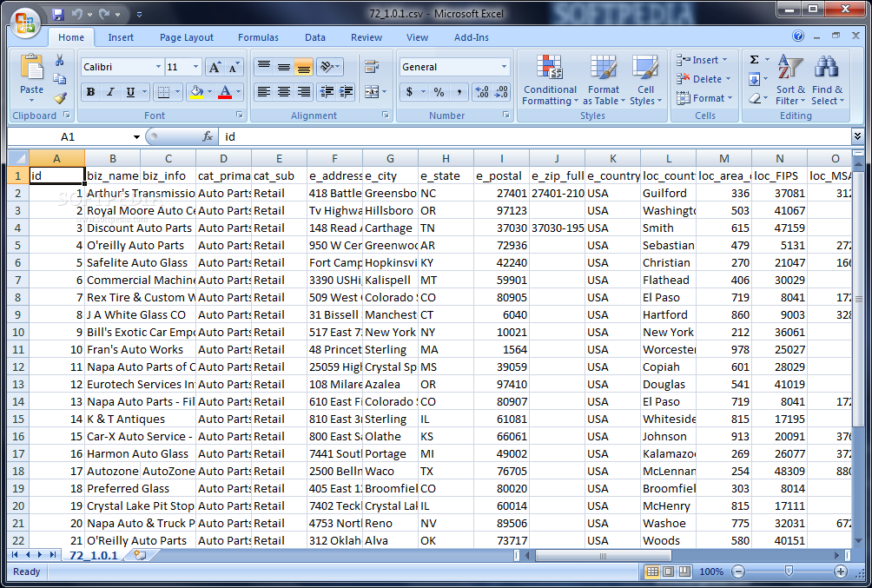
Task: Click Delete cells button
Action: (704, 79)
